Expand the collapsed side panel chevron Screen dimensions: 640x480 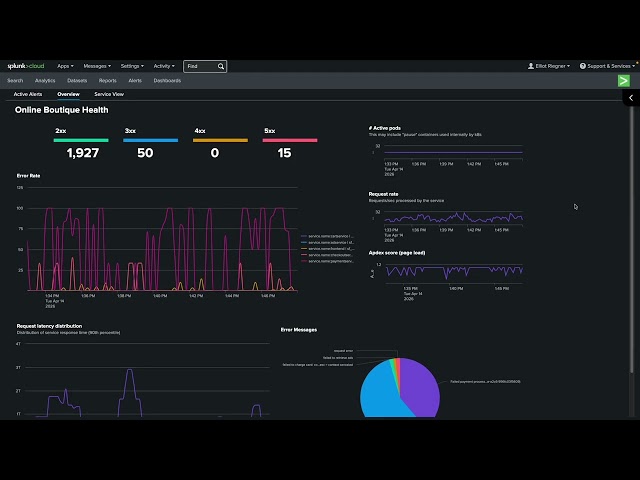(631, 98)
